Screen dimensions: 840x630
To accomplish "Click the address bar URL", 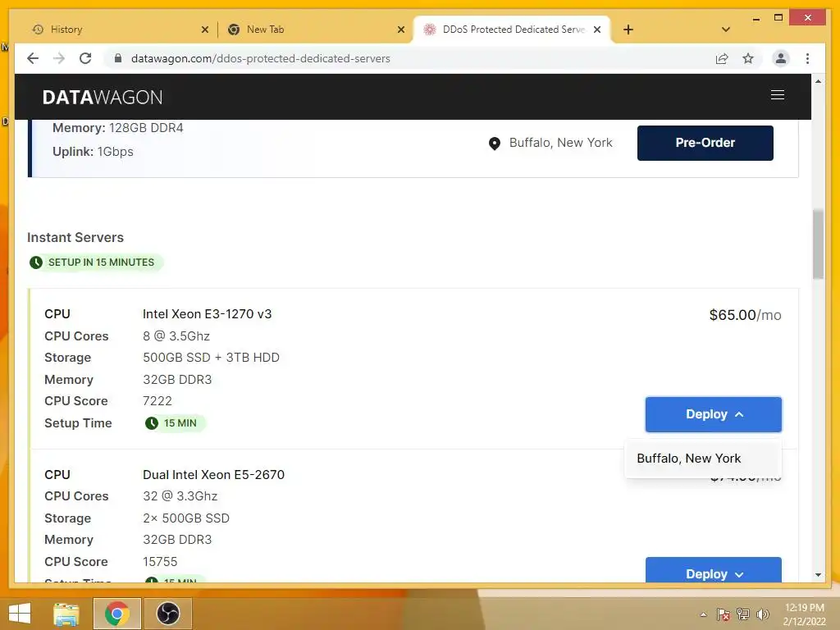I will click(260, 58).
